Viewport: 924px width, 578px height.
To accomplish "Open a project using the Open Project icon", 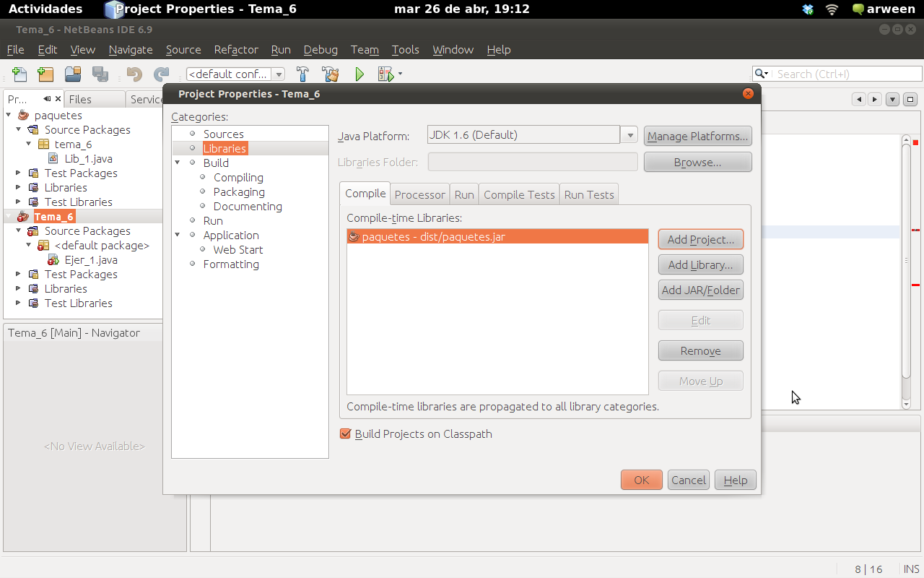I will point(73,74).
